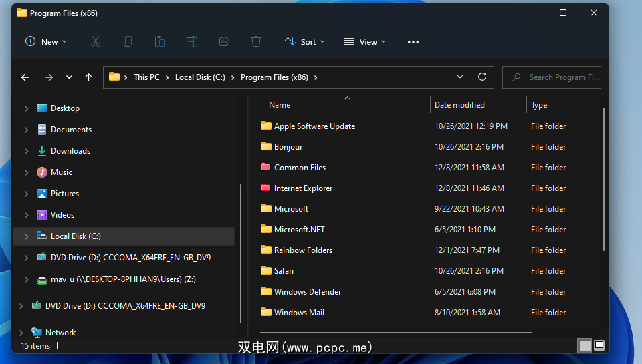Click This PC in the breadcrumb path

coord(146,77)
